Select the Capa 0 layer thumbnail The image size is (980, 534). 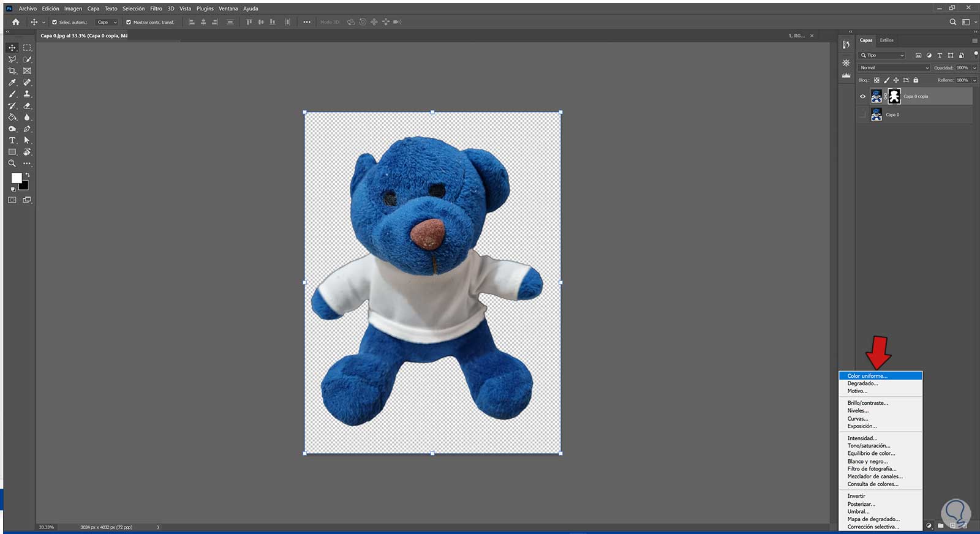coord(876,115)
